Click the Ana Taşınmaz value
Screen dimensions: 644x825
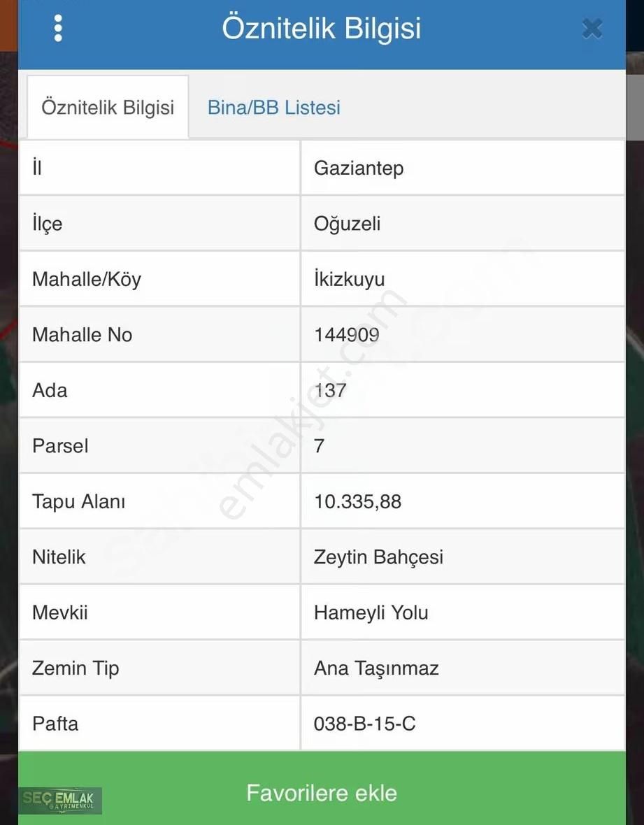pos(376,668)
